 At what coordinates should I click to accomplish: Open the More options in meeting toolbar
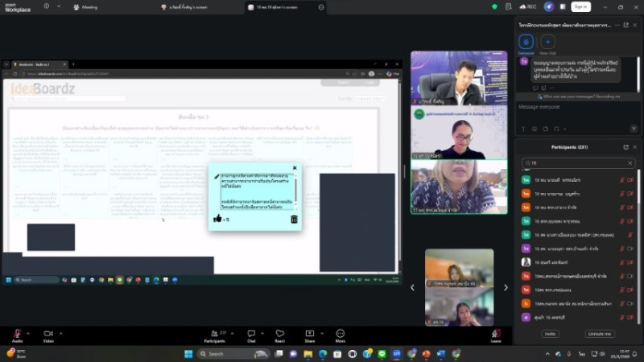pyautogui.click(x=340, y=334)
